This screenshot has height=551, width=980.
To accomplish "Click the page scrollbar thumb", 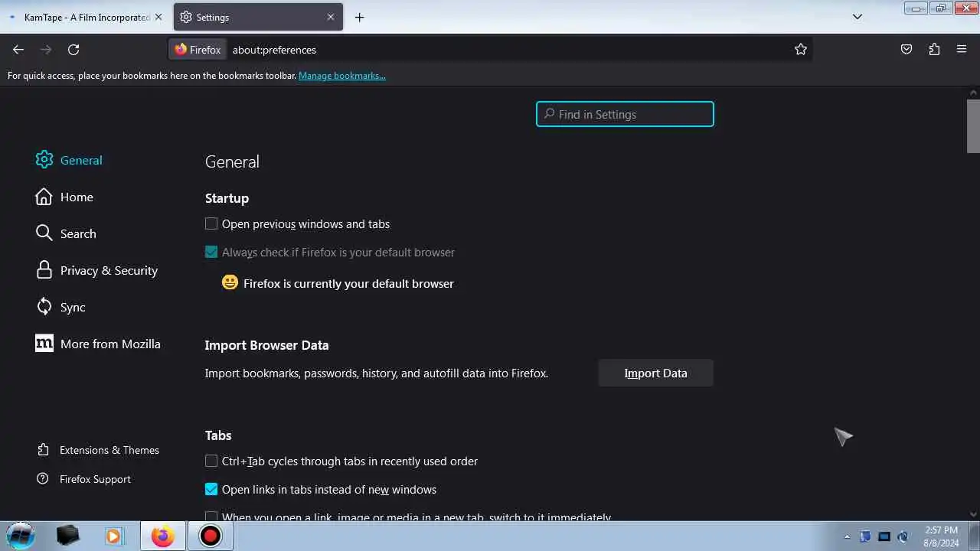I will 973,126.
